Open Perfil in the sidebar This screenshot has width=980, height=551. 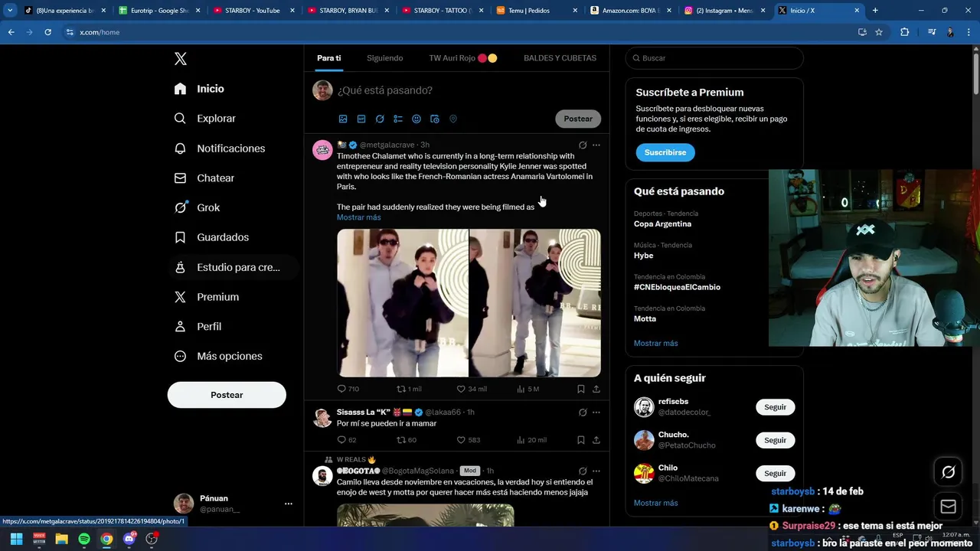coord(198,326)
